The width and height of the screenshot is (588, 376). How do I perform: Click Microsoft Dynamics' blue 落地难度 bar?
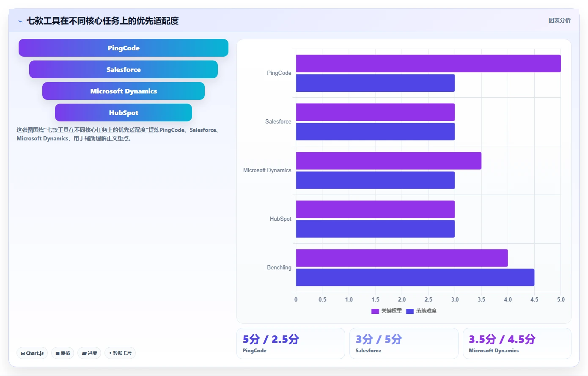tap(375, 180)
